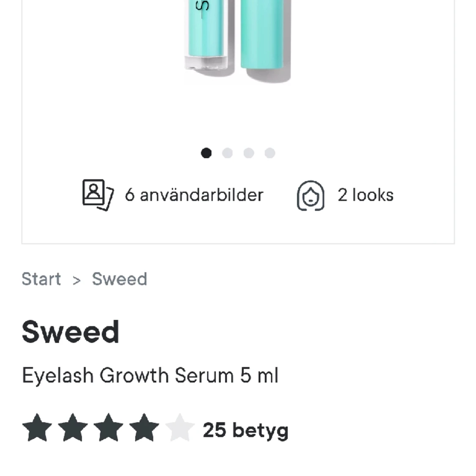The width and height of the screenshot is (476, 476).
Task: Open the 6 användarbilder link
Action: tap(194, 195)
